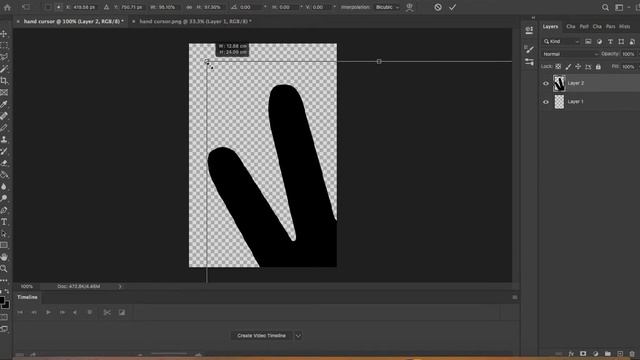Select the Dodge tool
The image size is (640, 360).
pos(4,198)
